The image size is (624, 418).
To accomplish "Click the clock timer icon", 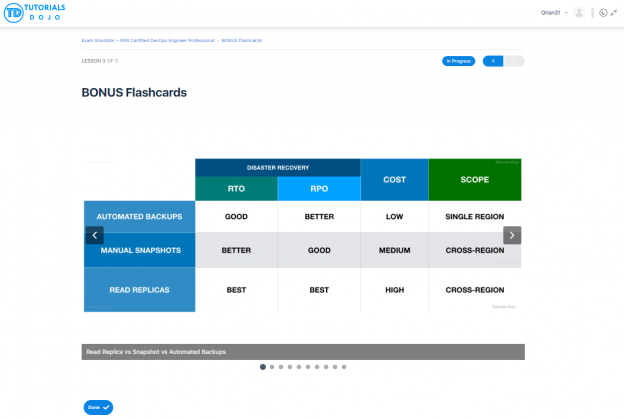I will [602, 13].
